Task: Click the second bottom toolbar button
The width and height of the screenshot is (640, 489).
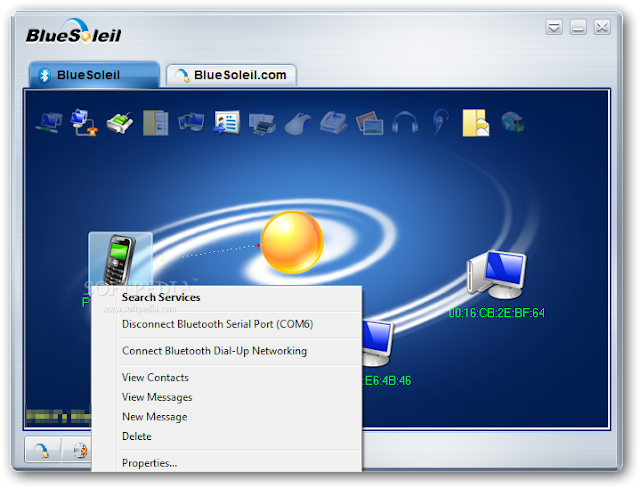Action: (77, 449)
